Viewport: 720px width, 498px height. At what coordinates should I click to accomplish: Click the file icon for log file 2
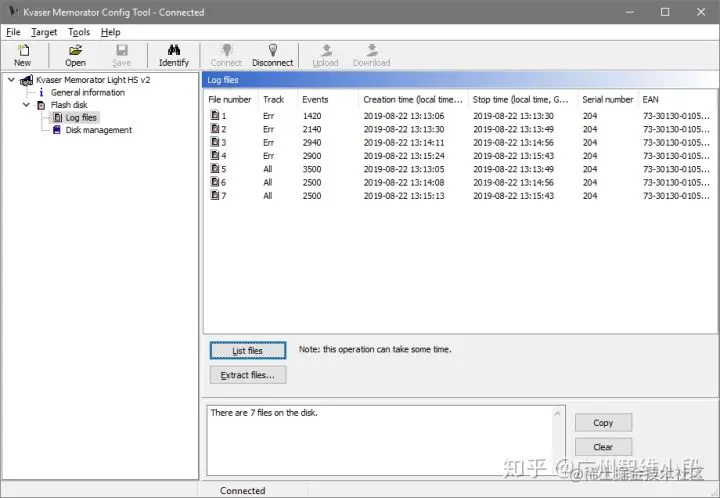[x=214, y=128]
